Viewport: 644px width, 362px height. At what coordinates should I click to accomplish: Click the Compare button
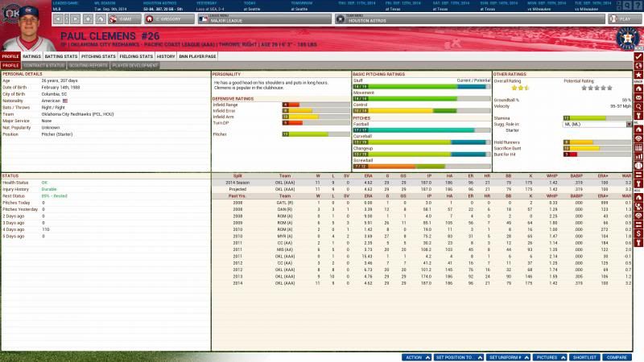tap(617, 357)
